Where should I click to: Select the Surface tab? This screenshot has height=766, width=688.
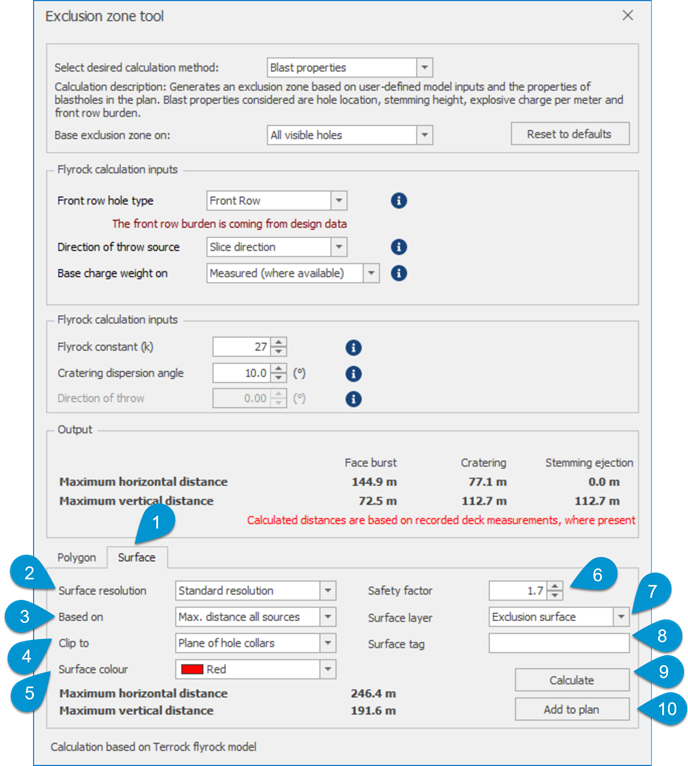137,557
